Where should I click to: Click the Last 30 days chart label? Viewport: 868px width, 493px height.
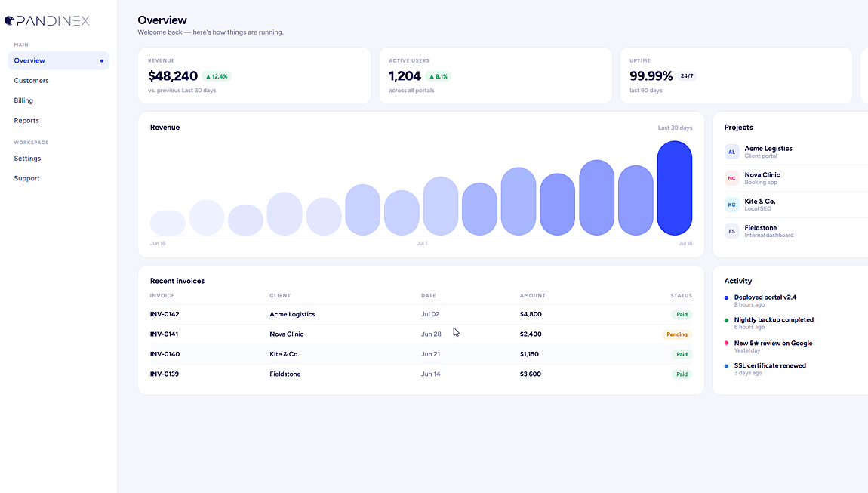(x=675, y=128)
